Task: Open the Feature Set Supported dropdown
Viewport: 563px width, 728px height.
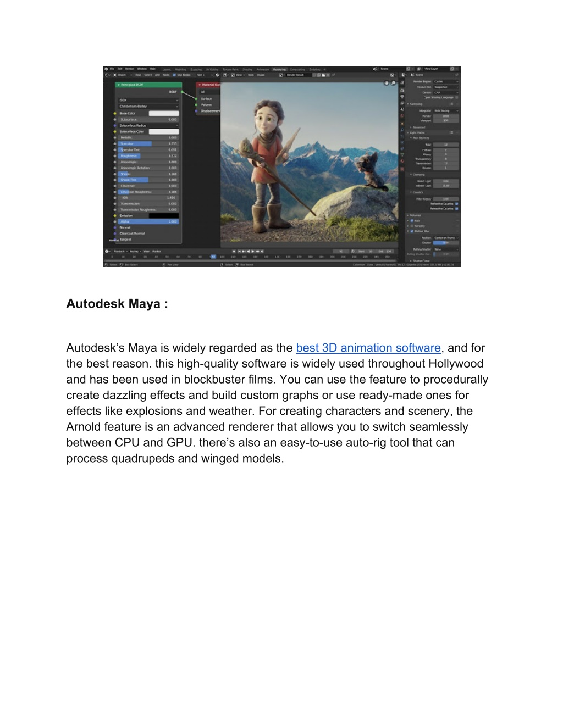Action: coord(446,87)
